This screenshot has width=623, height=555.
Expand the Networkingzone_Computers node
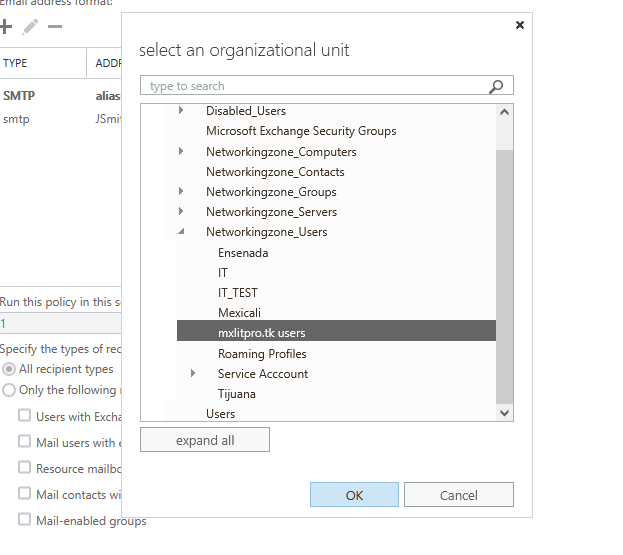pyautogui.click(x=181, y=151)
